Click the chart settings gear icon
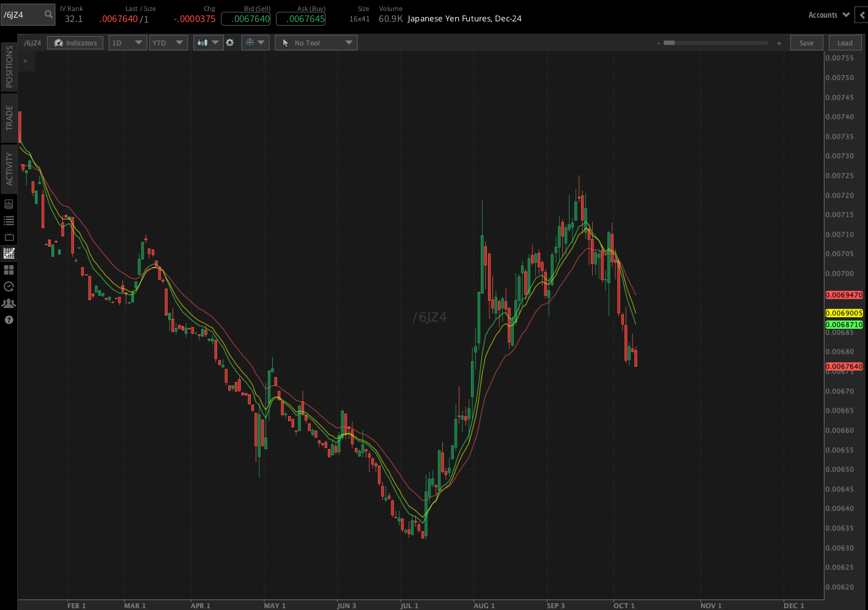The height and width of the screenshot is (610, 868). point(229,42)
